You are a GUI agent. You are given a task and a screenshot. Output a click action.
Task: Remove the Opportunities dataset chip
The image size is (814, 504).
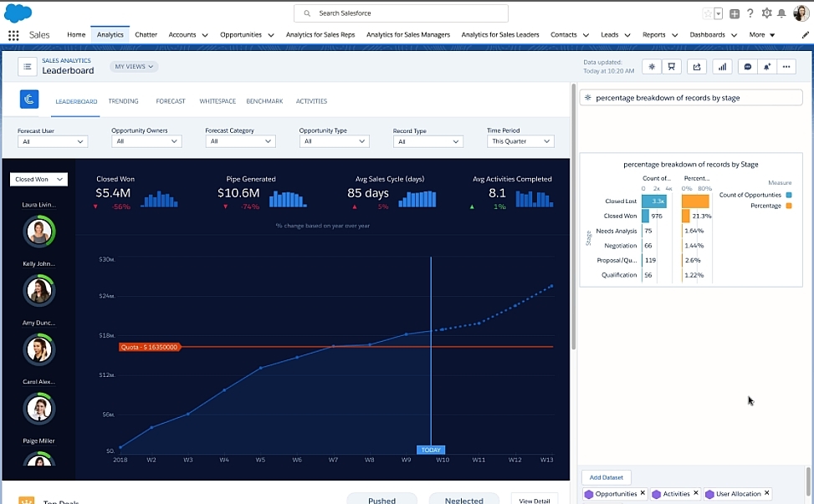(642, 494)
